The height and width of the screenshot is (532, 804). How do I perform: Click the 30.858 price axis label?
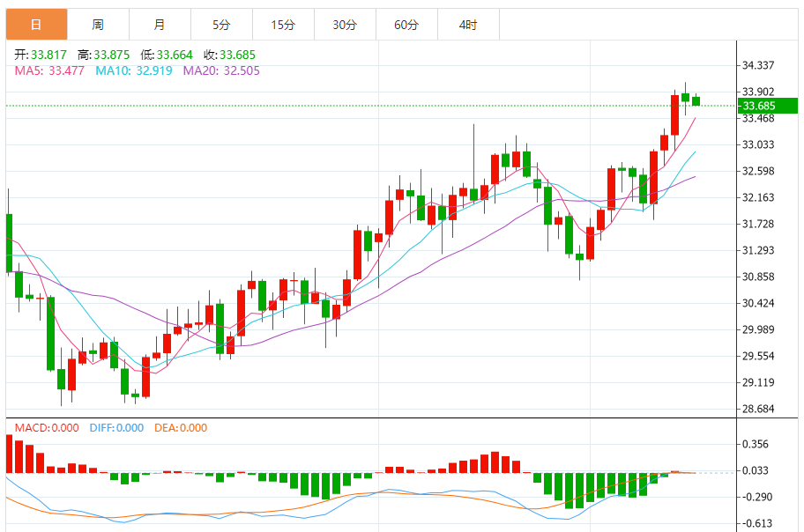tap(758, 277)
